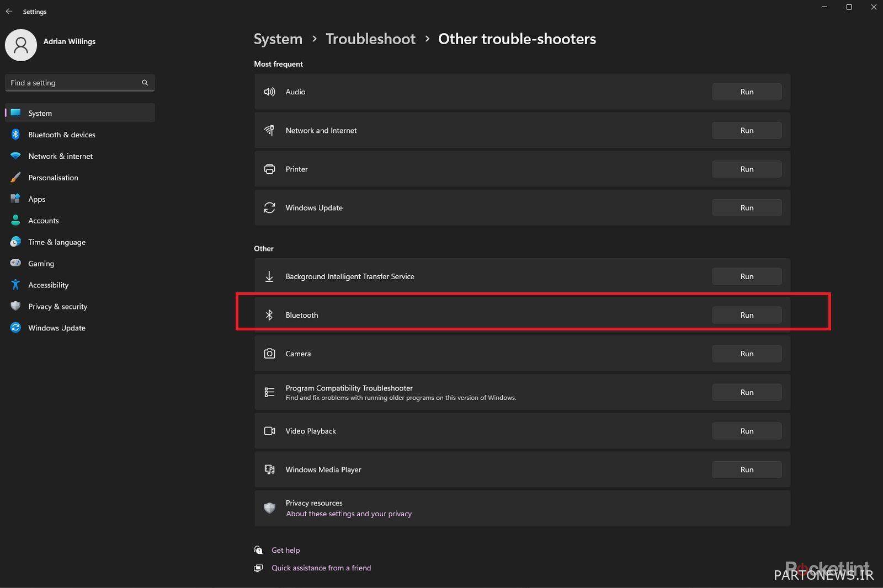
Task: Click the Windows Media Player icon
Action: (x=269, y=469)
